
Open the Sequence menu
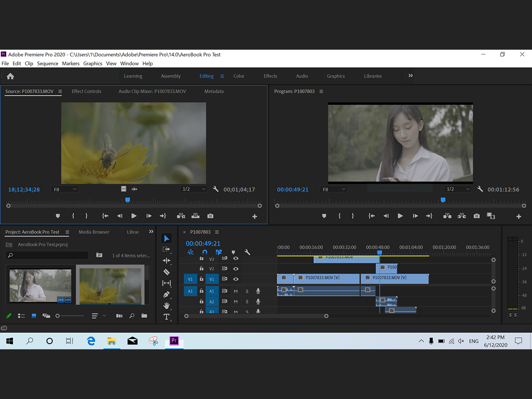pyautogui.click(x=47, y=63)
